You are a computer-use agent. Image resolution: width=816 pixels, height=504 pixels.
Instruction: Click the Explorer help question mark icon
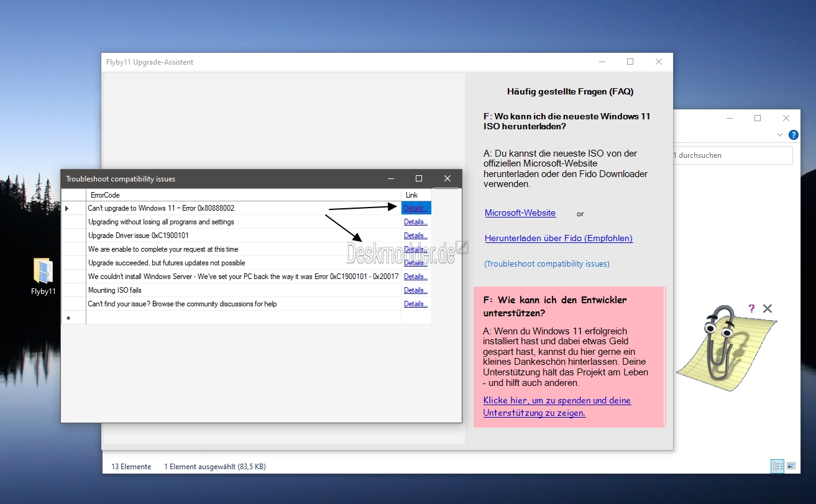[793, 135]
